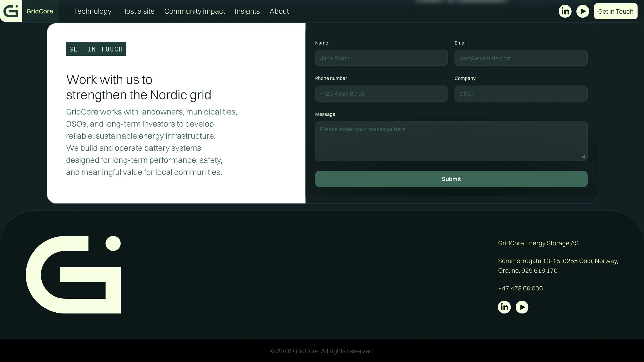
Task: Open YouTube play icon in the top navigation
Action: 583,11
